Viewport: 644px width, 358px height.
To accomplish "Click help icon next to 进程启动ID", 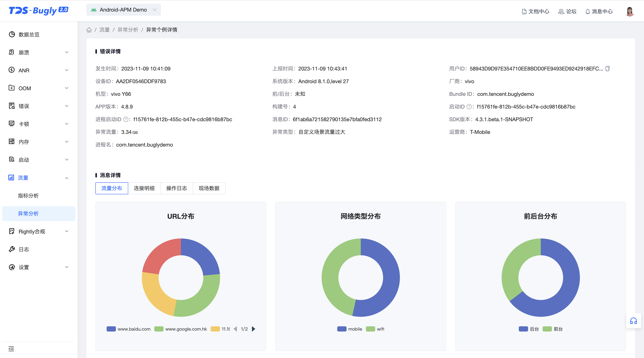I will pos(126,120).
